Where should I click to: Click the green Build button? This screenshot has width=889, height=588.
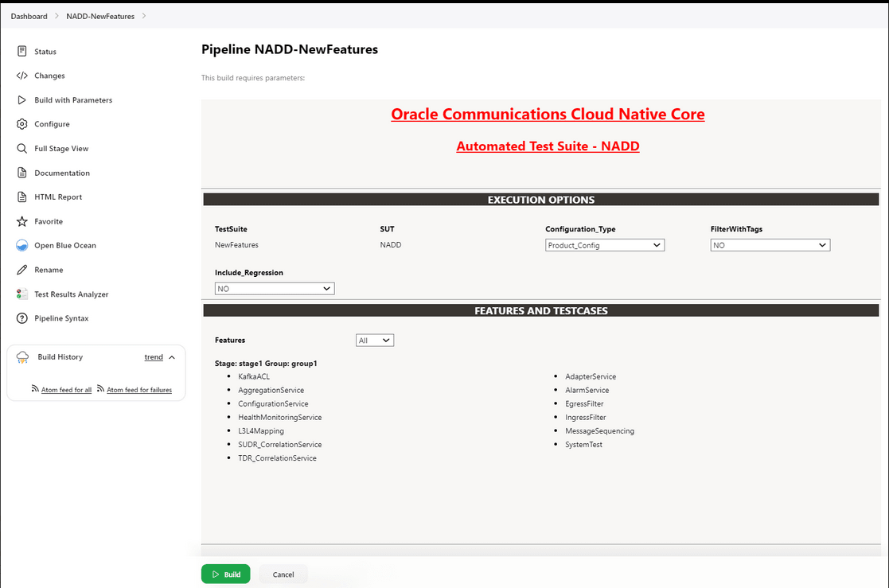(226, 574)
